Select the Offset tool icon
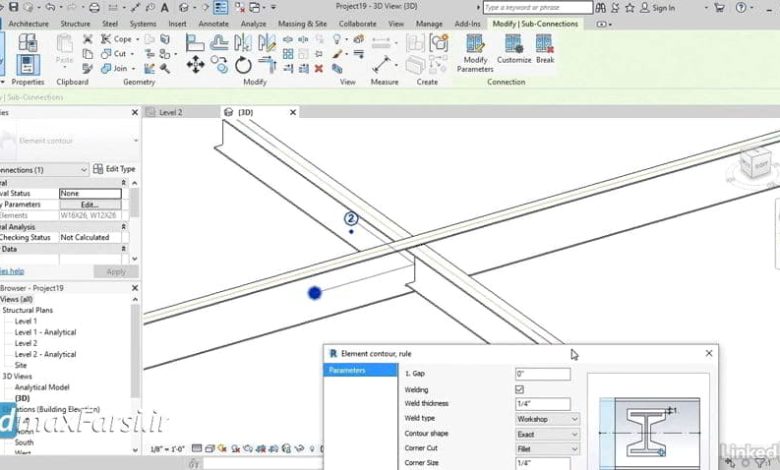The height and width of the screenshot is (470, 780). click(x=219, y=43)
